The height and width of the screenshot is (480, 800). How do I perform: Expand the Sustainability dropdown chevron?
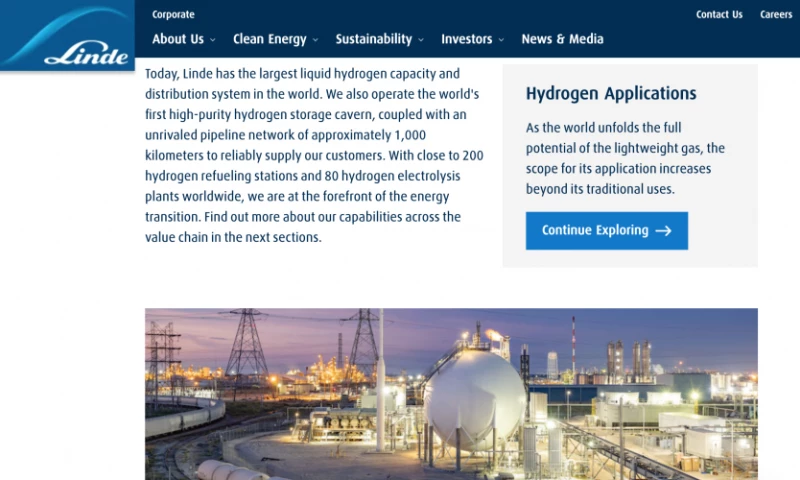(421, 40)
